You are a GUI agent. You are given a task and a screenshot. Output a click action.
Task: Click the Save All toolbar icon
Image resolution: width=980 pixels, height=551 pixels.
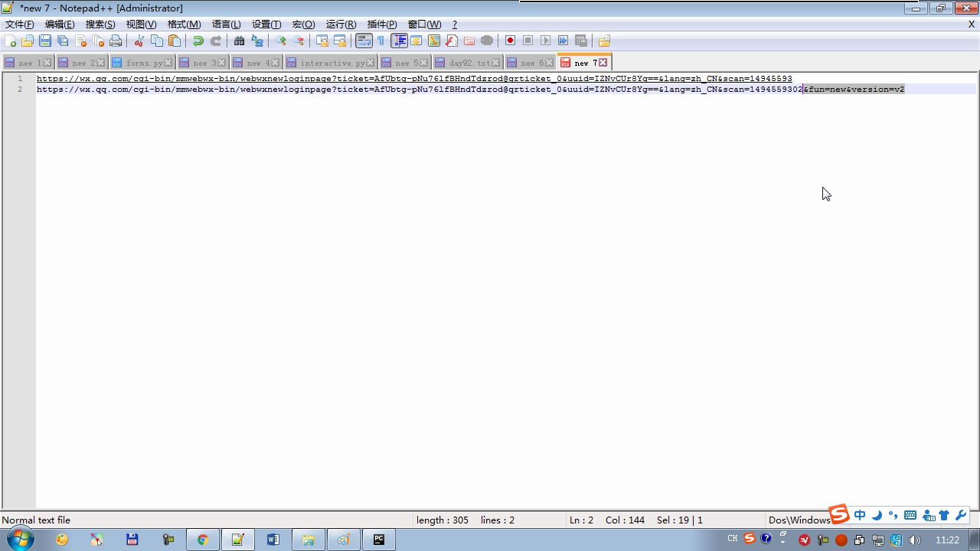63,41
